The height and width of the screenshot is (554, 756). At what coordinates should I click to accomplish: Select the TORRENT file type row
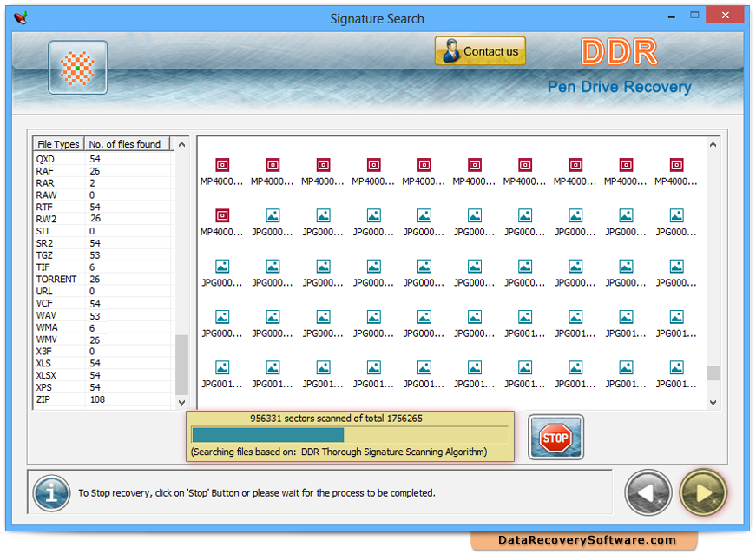103,279
